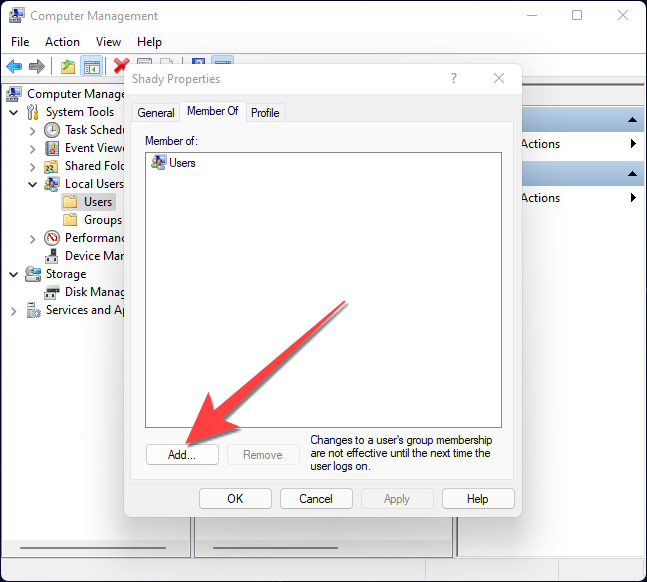
Task: Select the Groups folder in tree
Action: pos(103,220)
